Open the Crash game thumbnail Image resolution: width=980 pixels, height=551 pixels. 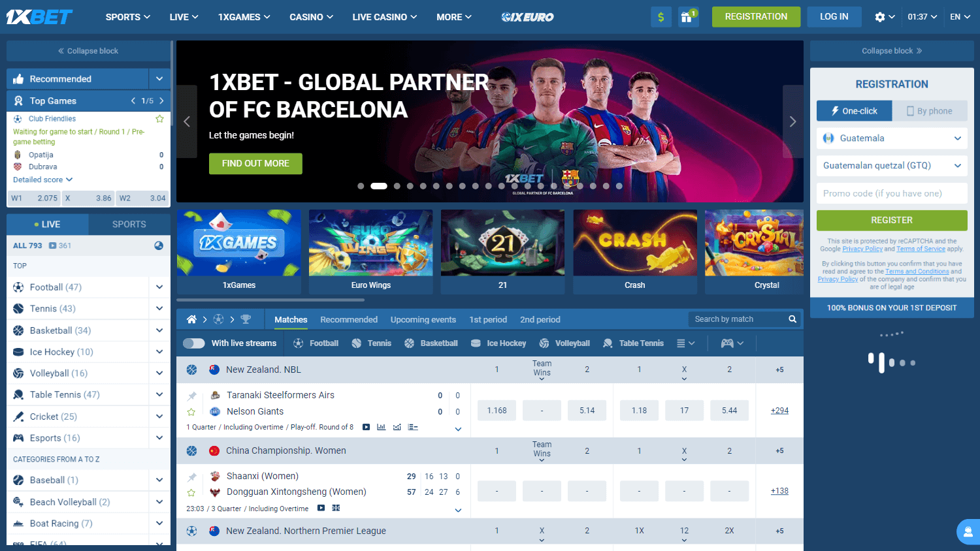[x=634, y=251]
